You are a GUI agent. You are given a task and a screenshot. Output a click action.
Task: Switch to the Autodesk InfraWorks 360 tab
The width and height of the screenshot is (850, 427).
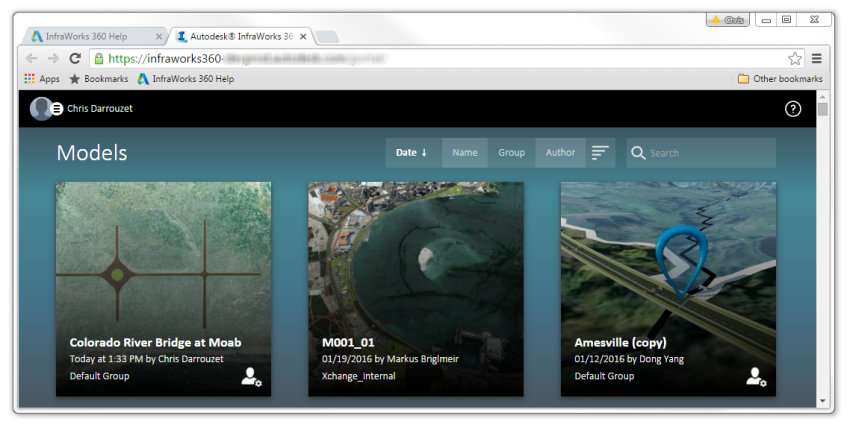point(241,36)
